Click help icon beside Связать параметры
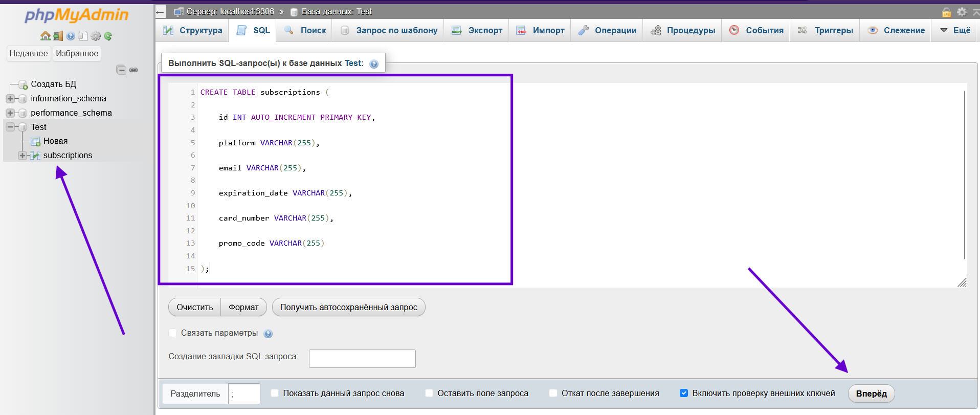The height and width of the screenshot is (415, 980). point(268,334)
